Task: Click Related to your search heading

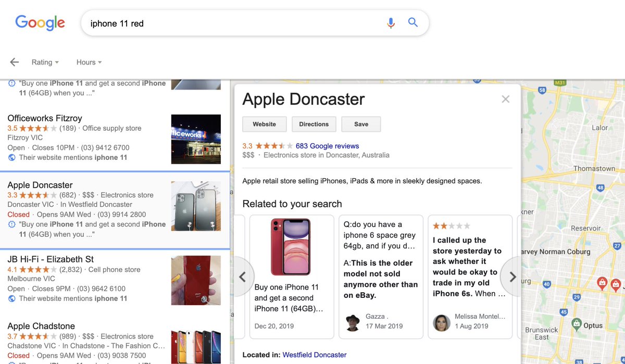Action: point(292,204)
